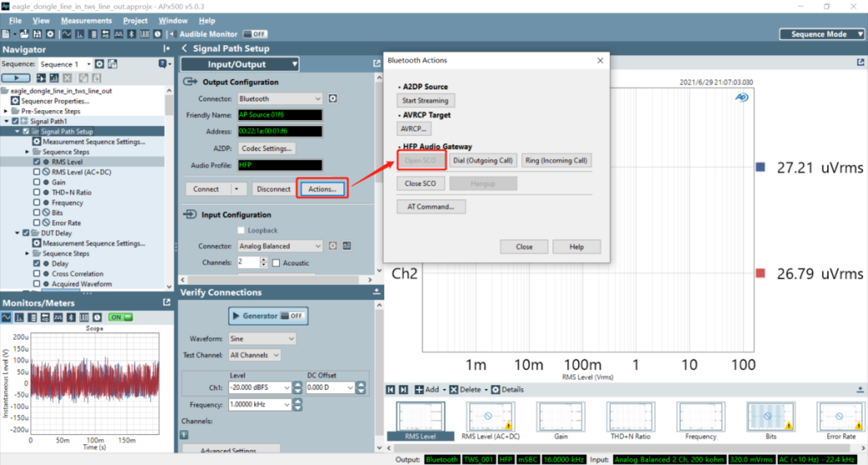Click the generator Frequency 1.00000 kHz field
This screenshot has width=868, height=465.
point(259,405)
